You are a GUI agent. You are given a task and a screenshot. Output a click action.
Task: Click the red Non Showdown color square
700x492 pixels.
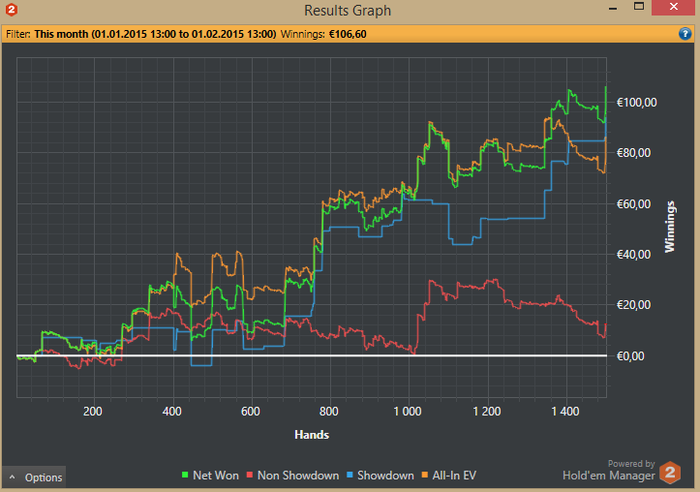(250, 475)
